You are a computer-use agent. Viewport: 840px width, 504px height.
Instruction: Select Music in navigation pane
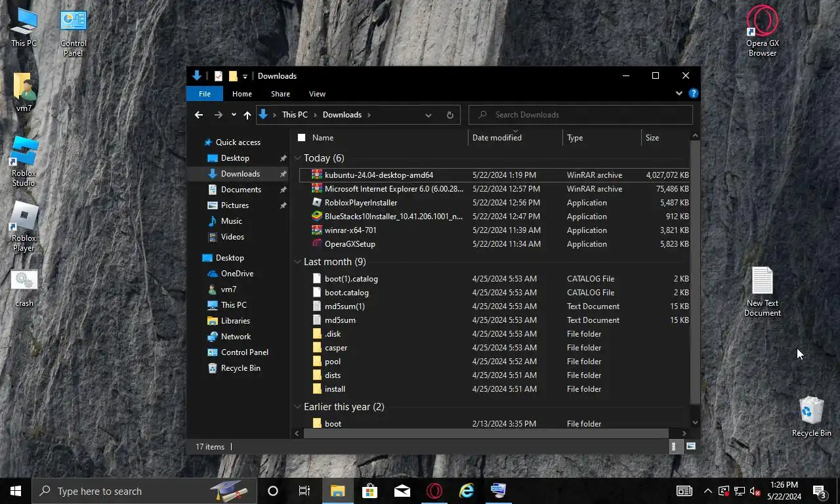[x=232, y=221]
